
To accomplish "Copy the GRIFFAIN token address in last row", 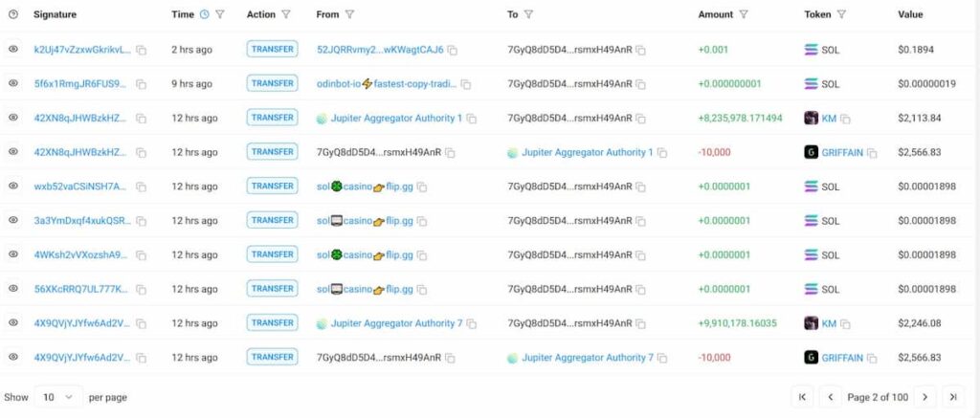I will [x=872, y=358].
